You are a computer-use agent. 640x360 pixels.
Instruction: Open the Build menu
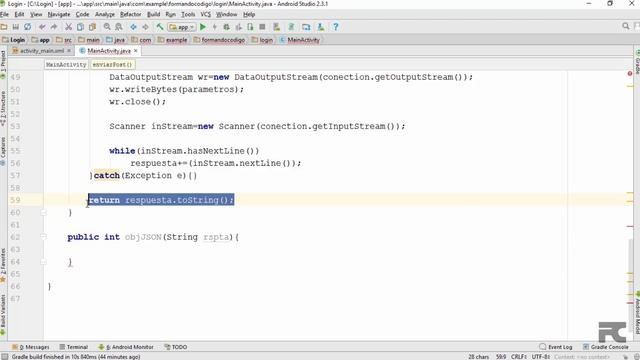click(x=153, y=14)
